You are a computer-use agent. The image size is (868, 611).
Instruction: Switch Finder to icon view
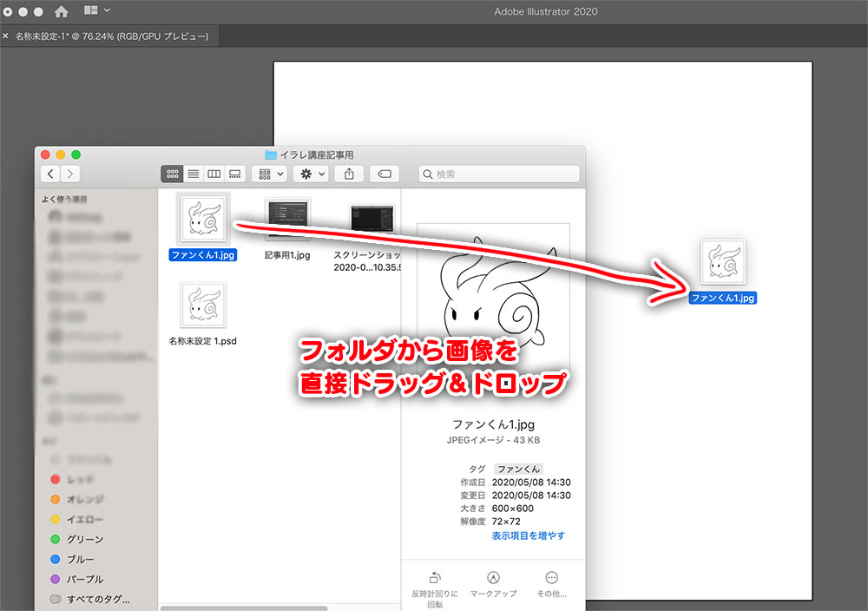pyautogui.click(x=172, y=174)
